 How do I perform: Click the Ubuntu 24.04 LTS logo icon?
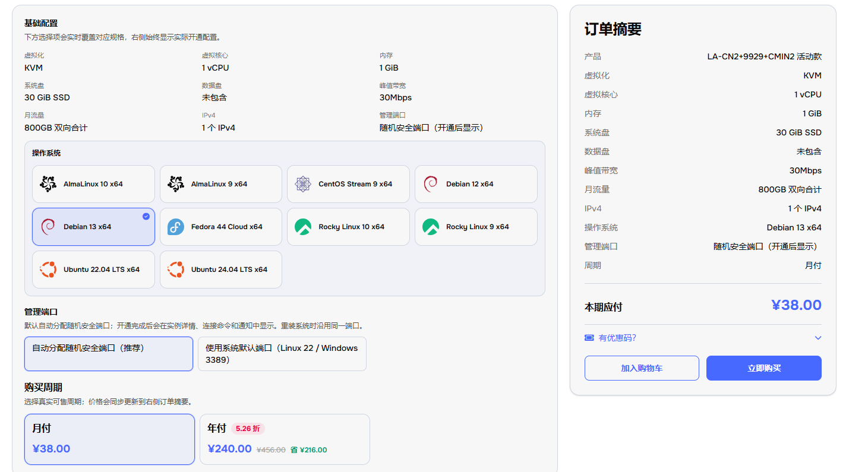point(176,270)
